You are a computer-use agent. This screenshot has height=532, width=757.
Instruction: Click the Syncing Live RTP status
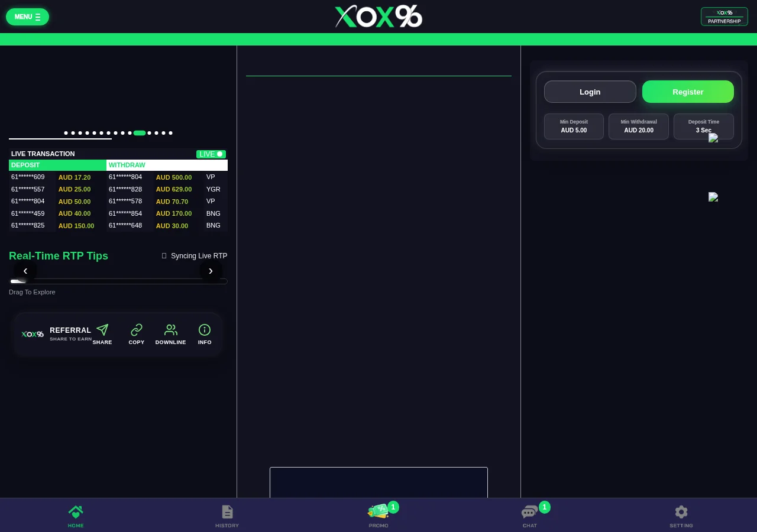[195, 256]
